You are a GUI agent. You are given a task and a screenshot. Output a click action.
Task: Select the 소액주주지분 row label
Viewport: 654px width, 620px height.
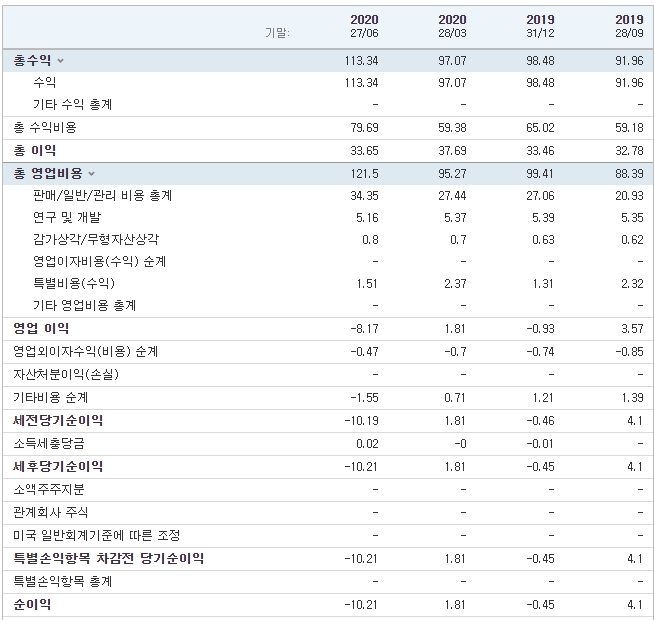click(49, 489)
